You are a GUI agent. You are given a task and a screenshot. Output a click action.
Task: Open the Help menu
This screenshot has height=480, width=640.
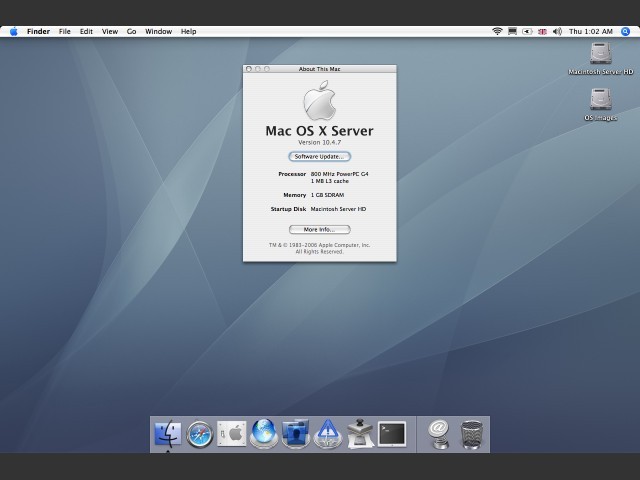pyautogui.click(x=189, y=31)
